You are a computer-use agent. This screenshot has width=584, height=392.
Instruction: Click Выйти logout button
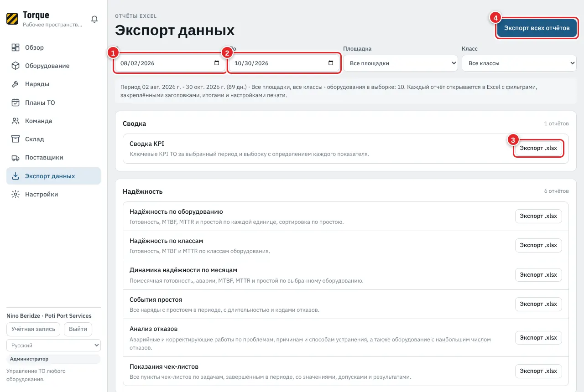(x=78, y=329)
